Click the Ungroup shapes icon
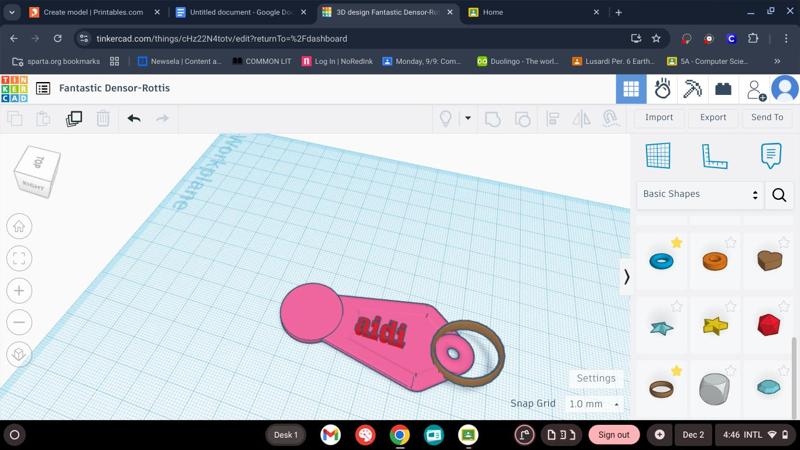The height and width of the screenshot is (450, 800). pyautogui.click(x=522, y=119)
